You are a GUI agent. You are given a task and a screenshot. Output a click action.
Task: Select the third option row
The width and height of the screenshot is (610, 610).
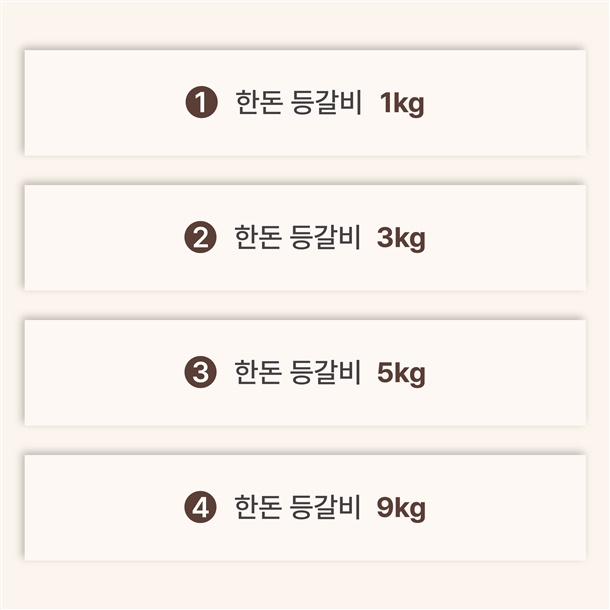click(305, 373)
